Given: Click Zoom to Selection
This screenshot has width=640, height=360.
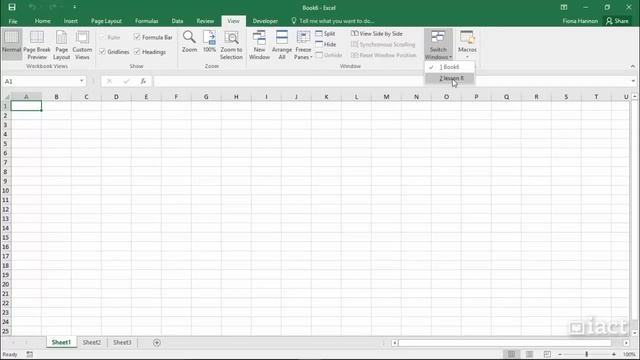Looking at the screenshot, I should pyautogui.click(x=231, y=44).
